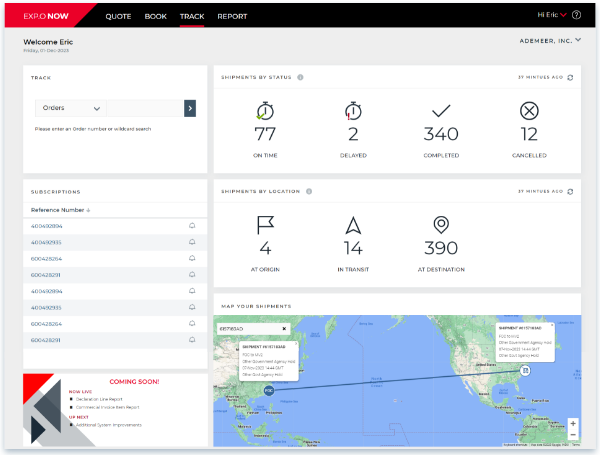Image resolution: width=600 pixels, height=455 pixels.
Task: Click the order number search field
Action: pos(145,108)
